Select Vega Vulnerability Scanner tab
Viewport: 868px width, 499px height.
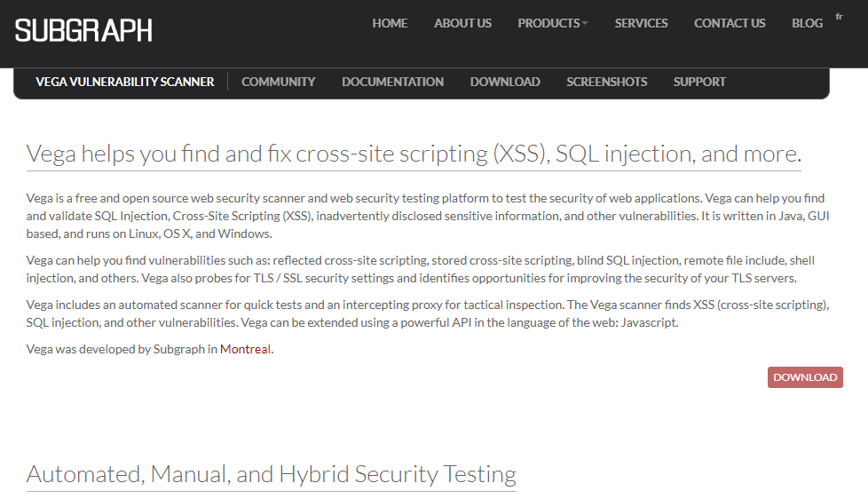pyautogui.click(x=124, y=82)
